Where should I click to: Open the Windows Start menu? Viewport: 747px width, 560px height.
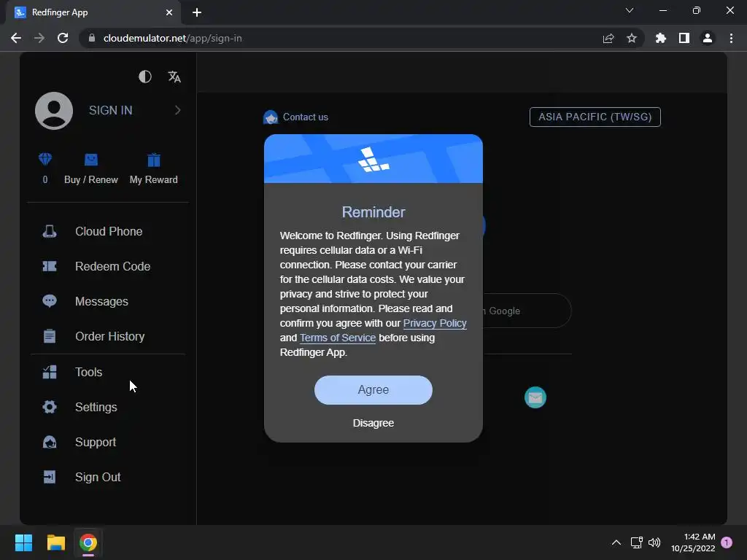click(23, 542)
